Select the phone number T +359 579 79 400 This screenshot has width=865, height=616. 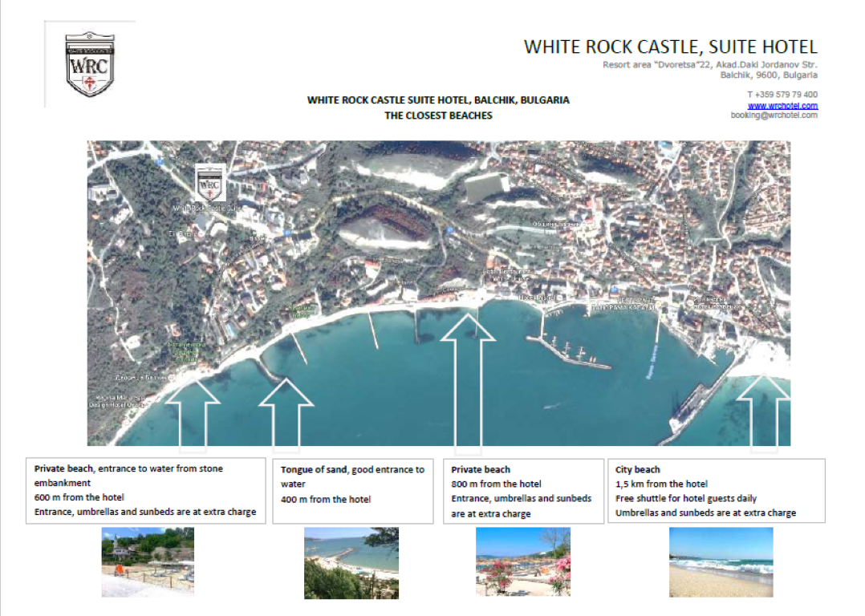pos(782,95)
